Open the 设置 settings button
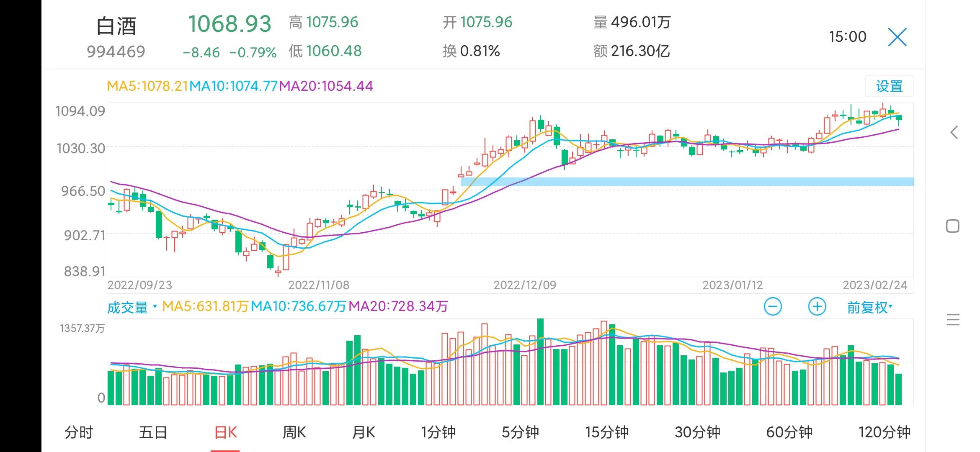The image size is (980, 452). click(x=889, y=86)
